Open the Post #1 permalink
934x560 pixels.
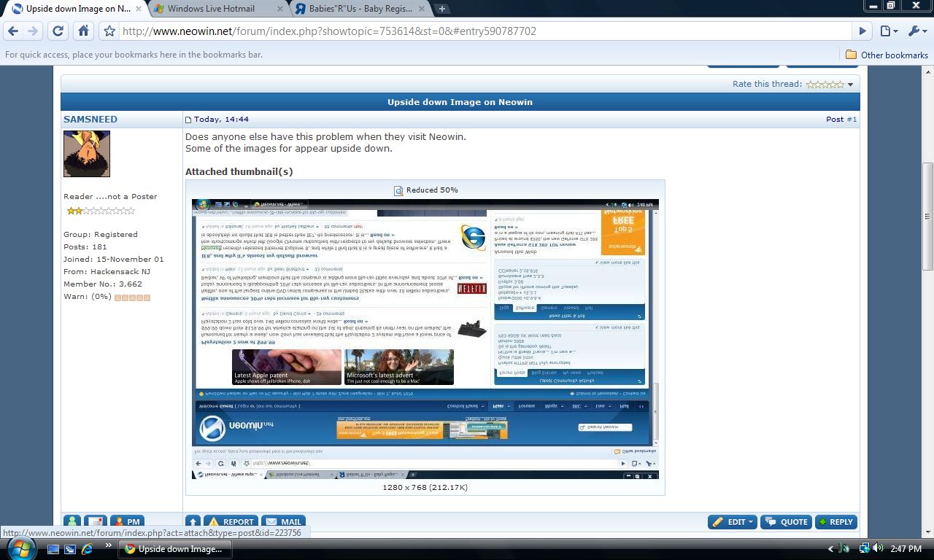[852, 119]
